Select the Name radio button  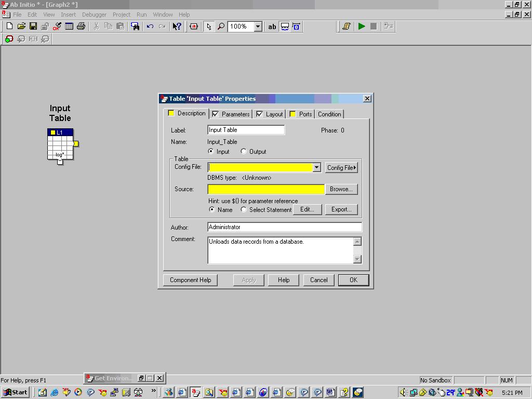point(212,209)
